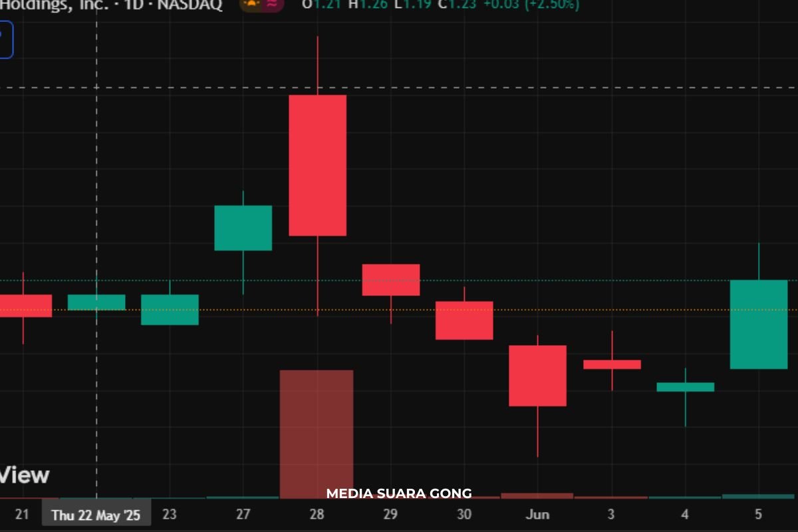Select the green candle on May 23
Screen dimensions: 798x532
point(170,309)
